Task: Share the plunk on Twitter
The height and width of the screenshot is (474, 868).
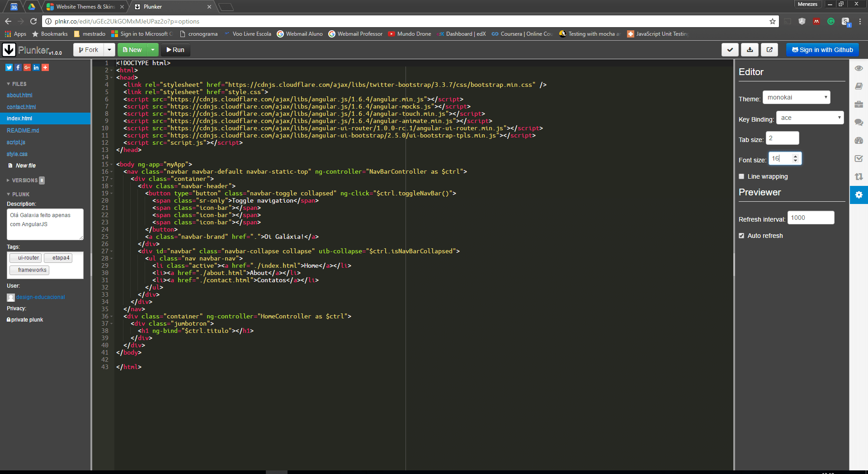Action: [x=9, y=67]
